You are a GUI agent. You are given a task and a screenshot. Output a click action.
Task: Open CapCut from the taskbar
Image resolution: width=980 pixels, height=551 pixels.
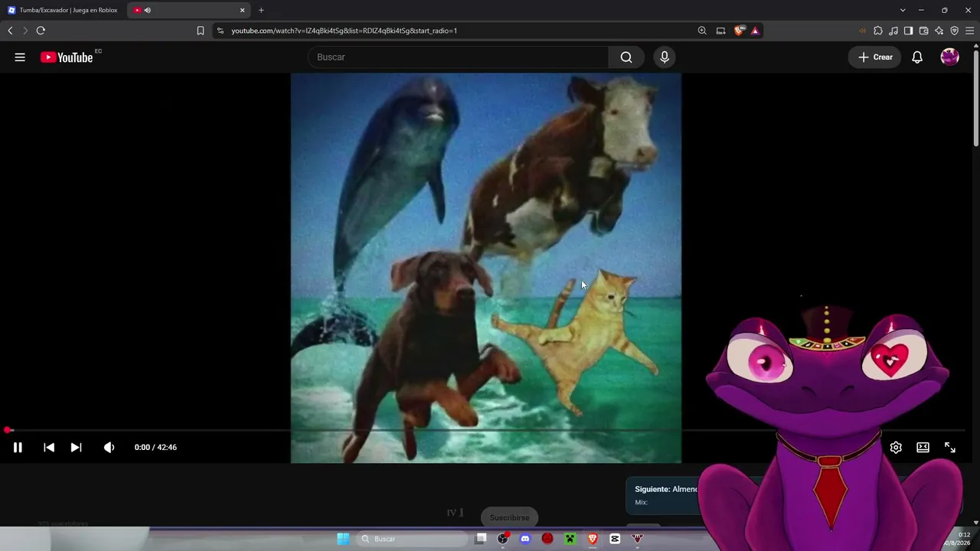click(615, 540)
